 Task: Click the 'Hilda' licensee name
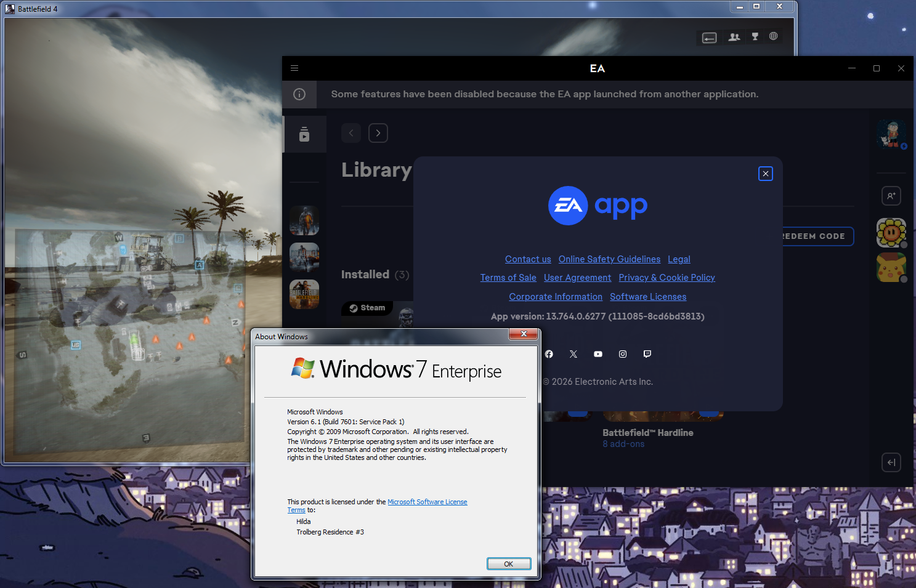(304, 522)
